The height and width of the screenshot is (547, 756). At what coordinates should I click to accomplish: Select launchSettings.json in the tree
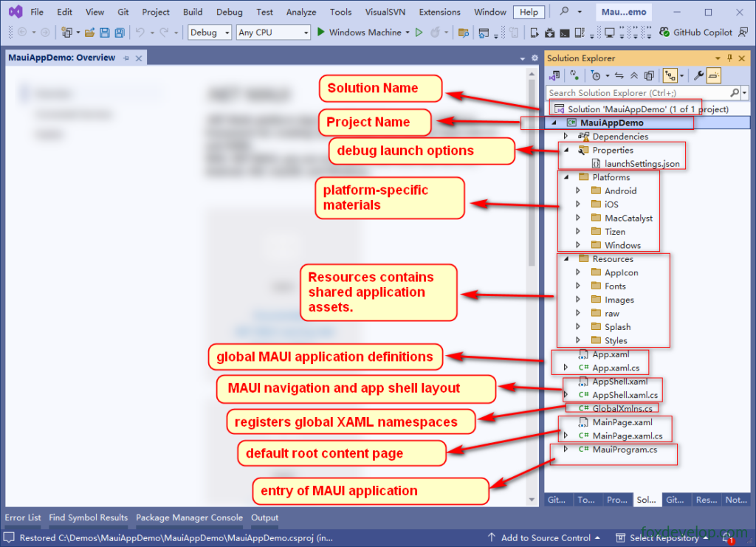click(x=636, y=164)
